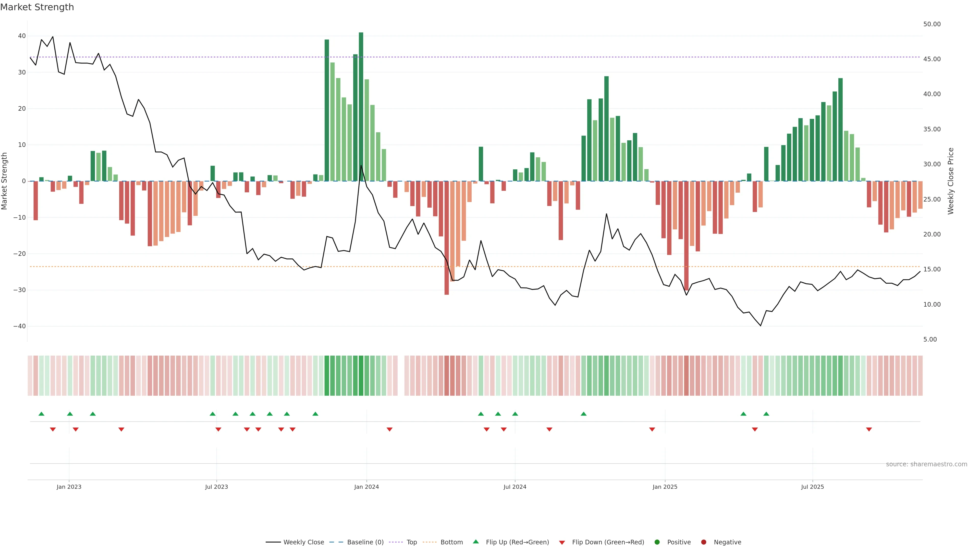The image size is (980, 551).
Task: Click the Market Strength chart title
Action: (37, 7)
